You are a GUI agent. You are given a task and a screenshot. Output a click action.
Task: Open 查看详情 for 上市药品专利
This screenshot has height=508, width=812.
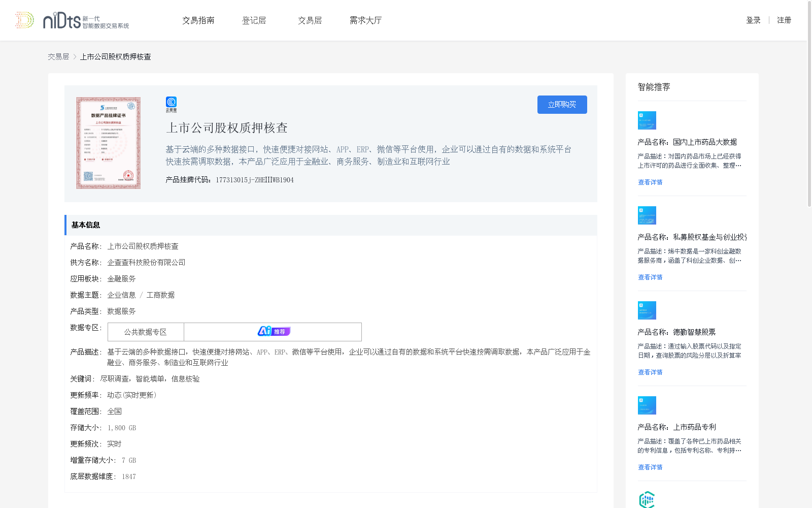click(650, 467)
